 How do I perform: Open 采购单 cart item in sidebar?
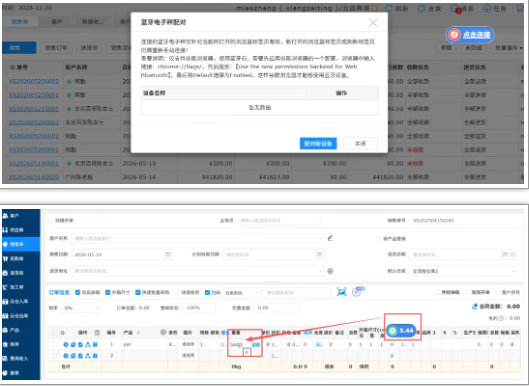[20, 258]
